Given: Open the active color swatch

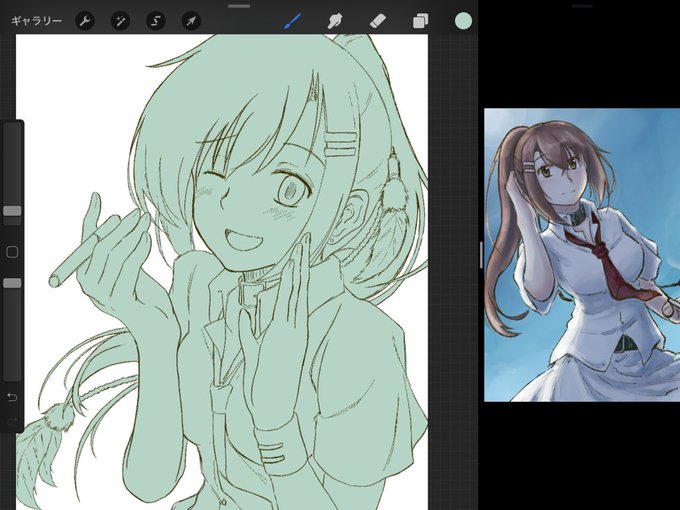Looking at the screenshot, I should (463, 21).
